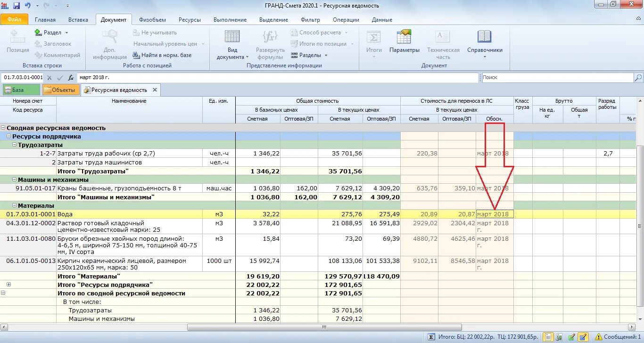Click the Поиск search field
Screen dimensions: 644x343
point(558,77)
